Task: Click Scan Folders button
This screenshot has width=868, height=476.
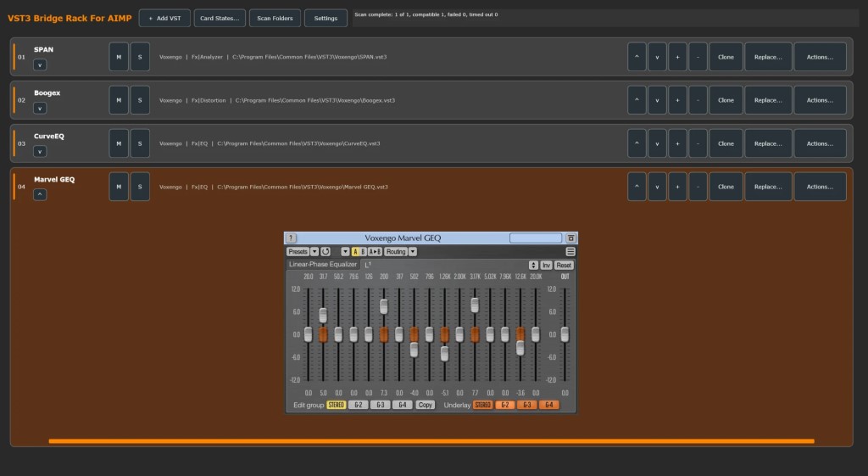Action: (x=275, y=19)
